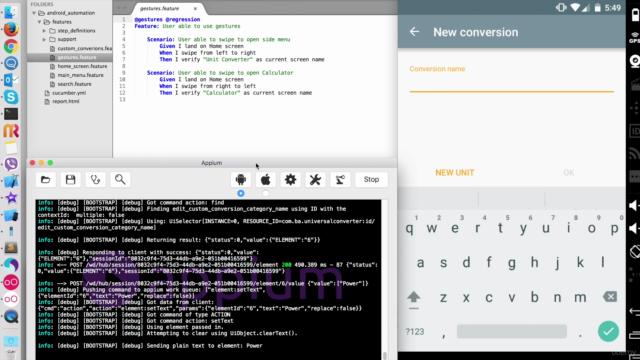The image size is (640, 360).
Task: Open Finder from the dock
Action: coord(11,12)
